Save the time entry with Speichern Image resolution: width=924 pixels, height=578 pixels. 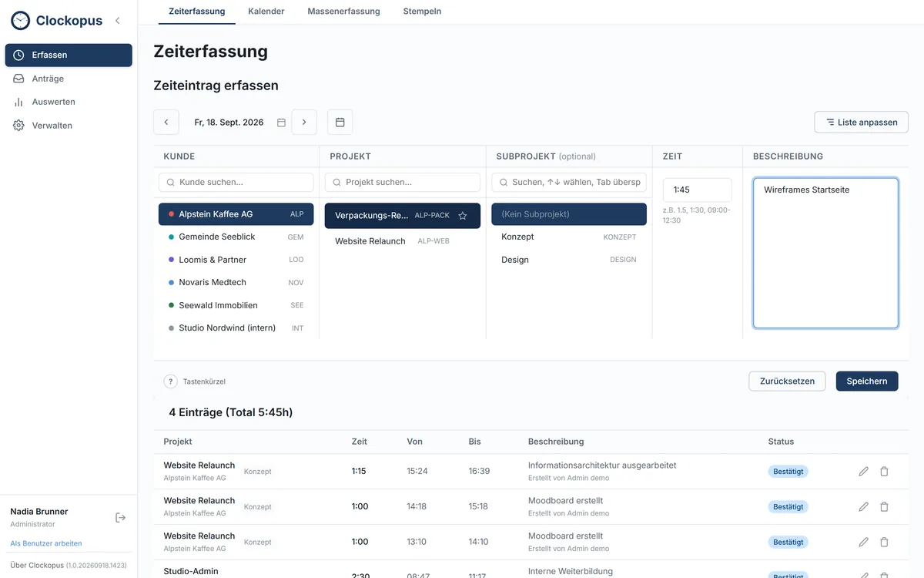pyautogui.click(x=867, y=381)
